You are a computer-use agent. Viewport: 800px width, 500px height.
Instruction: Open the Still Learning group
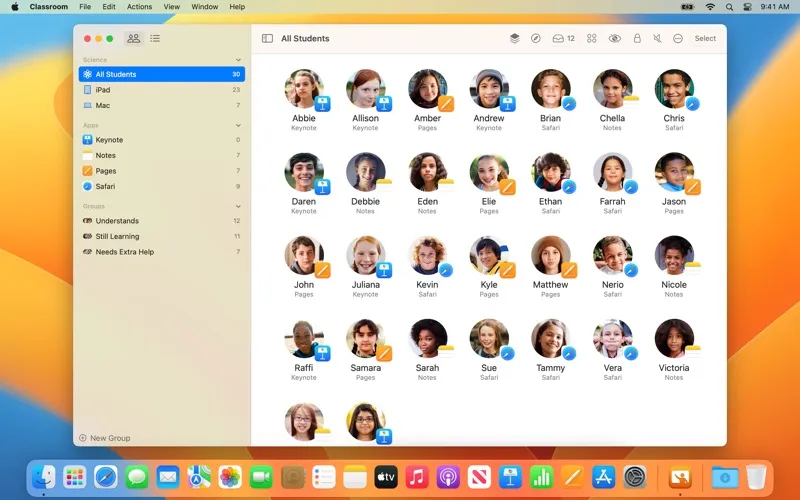pyautogui.click(x=162, y=236)
